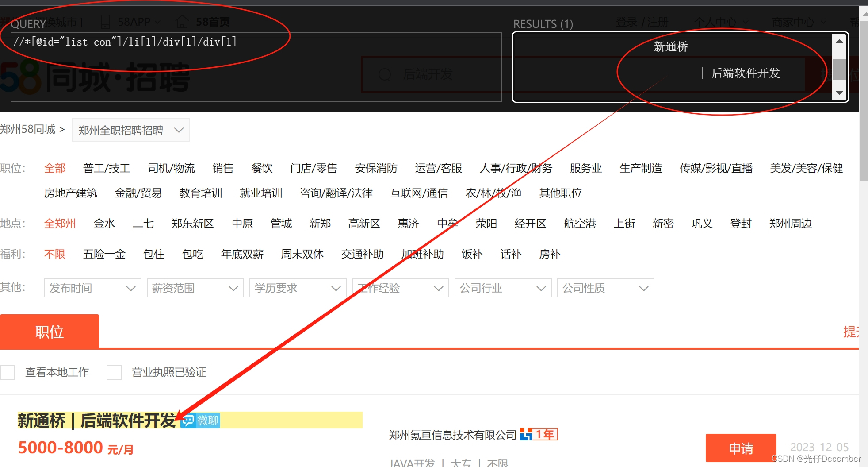The image size is (868, 467).
Task: Select 交通补助 benefit filter
Action: 363,254
